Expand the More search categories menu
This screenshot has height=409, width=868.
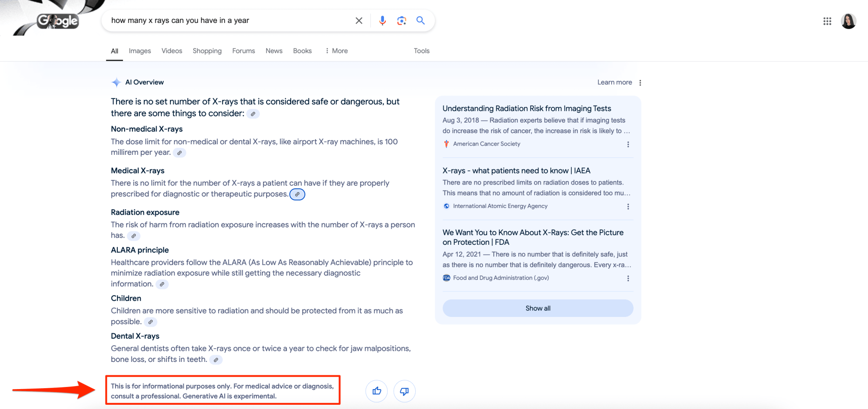337,50
